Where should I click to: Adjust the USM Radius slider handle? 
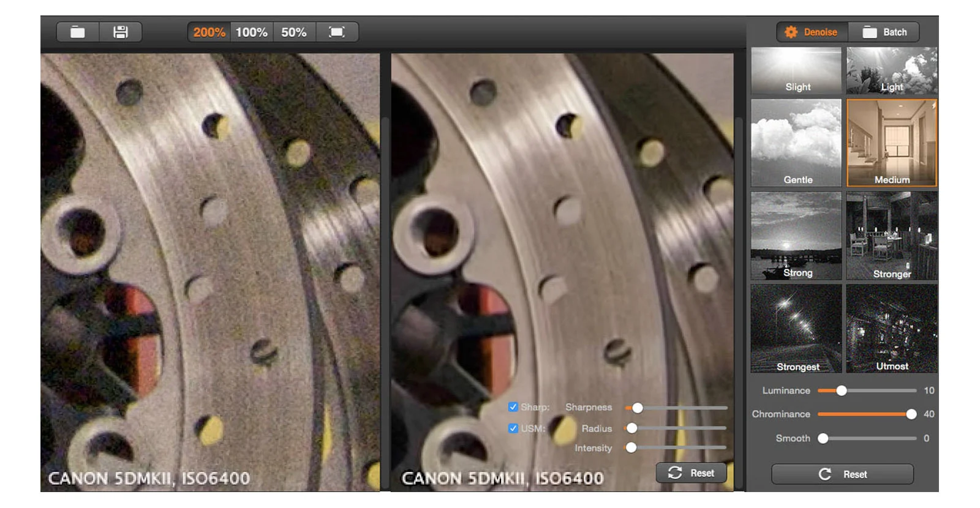(631, 428)
